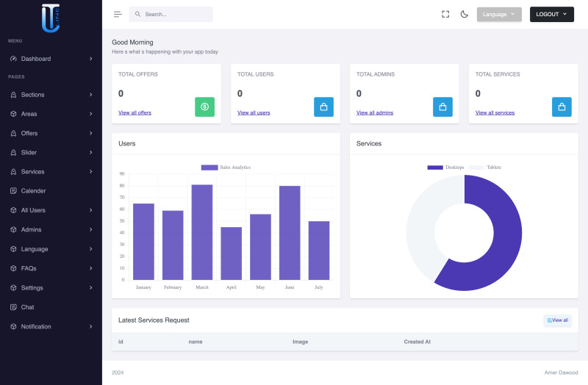
Task: Select Dashboard in sidebar menu
Action: (36, 59)
